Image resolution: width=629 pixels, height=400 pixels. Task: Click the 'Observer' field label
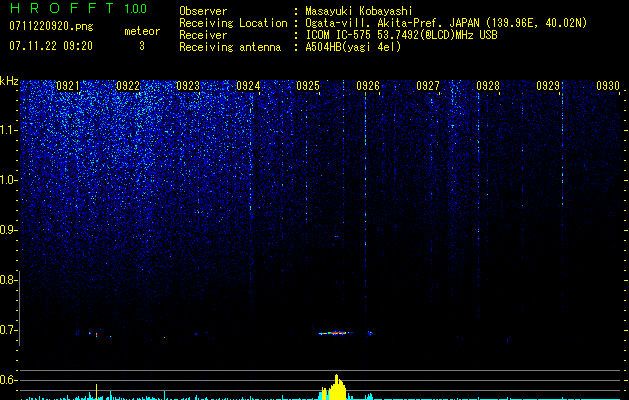(203, 11)
